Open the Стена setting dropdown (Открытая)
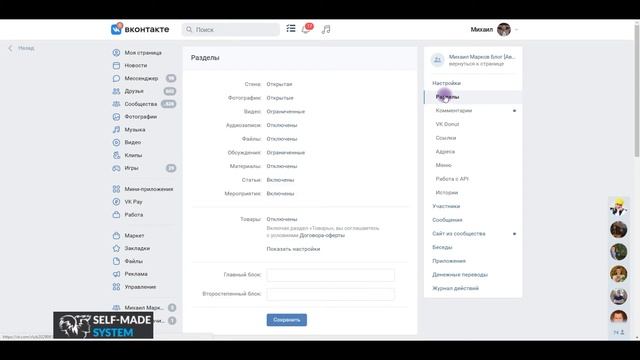 coord(279,84)
